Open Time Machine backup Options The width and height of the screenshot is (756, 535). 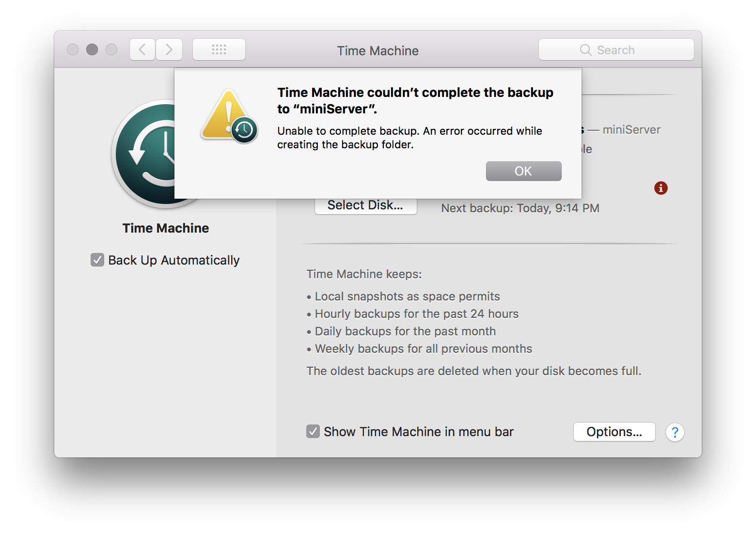coord(614,431)
